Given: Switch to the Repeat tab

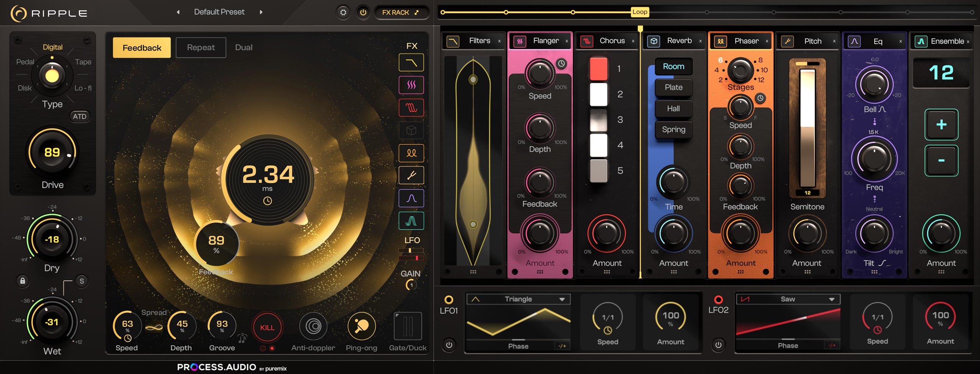Looking at the screenshot, I should (201, 47).
